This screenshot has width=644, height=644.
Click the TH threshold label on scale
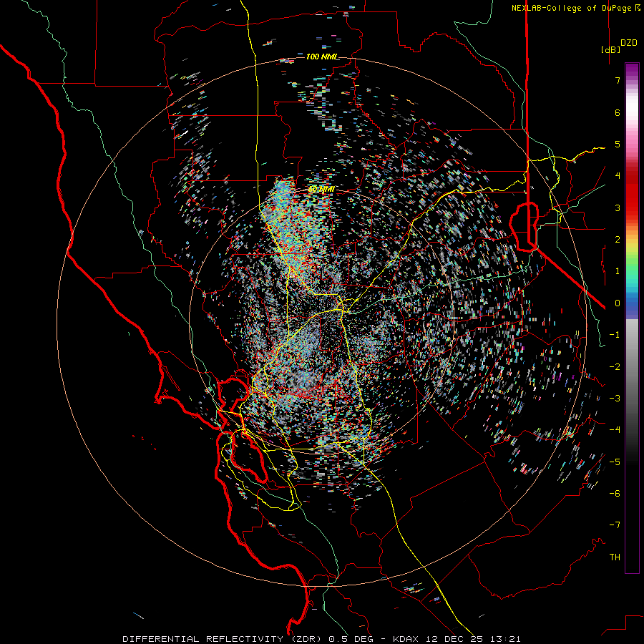615,557
